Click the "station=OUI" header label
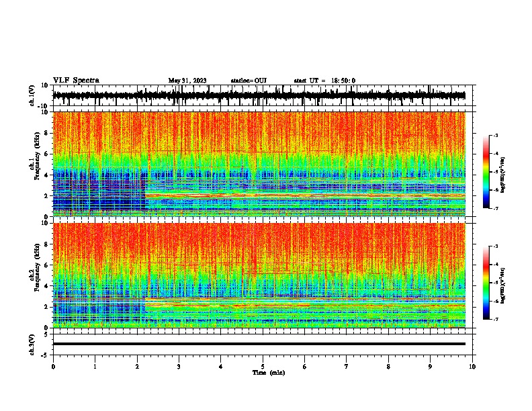The image size is (532, 411). pyautogui.click(x=249, y=81)
